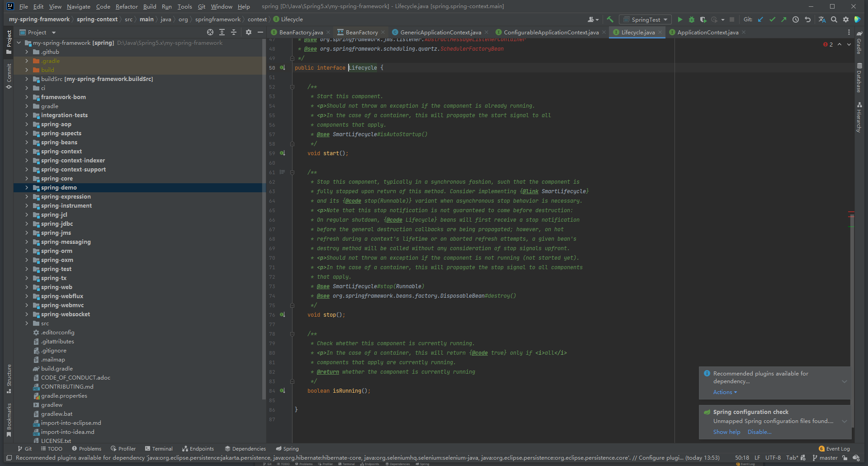This screenshot has width=868, height=466.
Task: Expand the spring-webmvc module node
Action: click(27, 305)
